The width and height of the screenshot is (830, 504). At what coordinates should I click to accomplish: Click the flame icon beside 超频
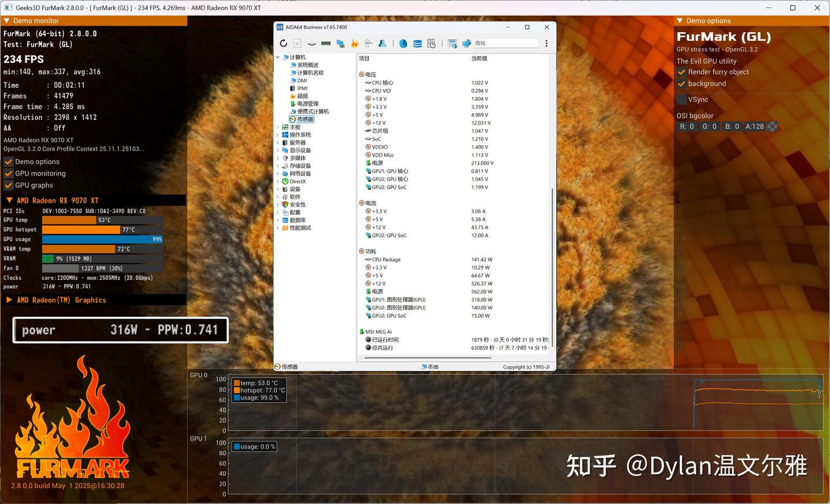[293, 96]
